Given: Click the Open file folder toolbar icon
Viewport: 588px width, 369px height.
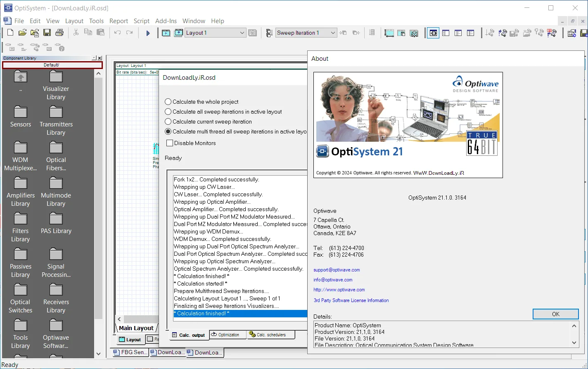Looking at the screenshot, I should coord(22,33).
